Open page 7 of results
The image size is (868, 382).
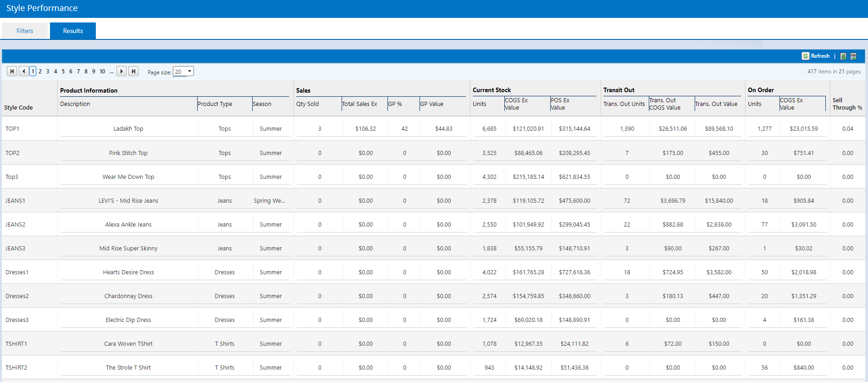[78, 72]
